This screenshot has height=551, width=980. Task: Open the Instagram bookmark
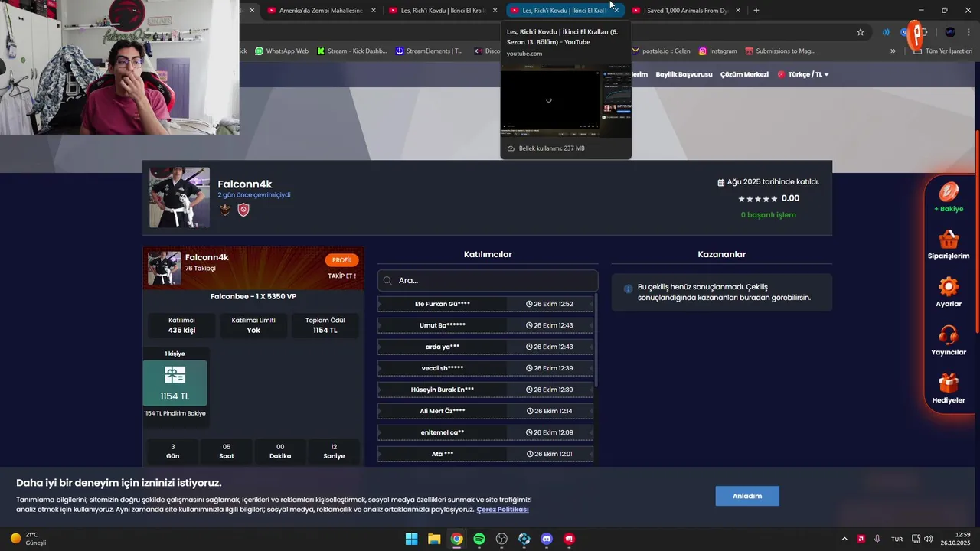point(717,51)
